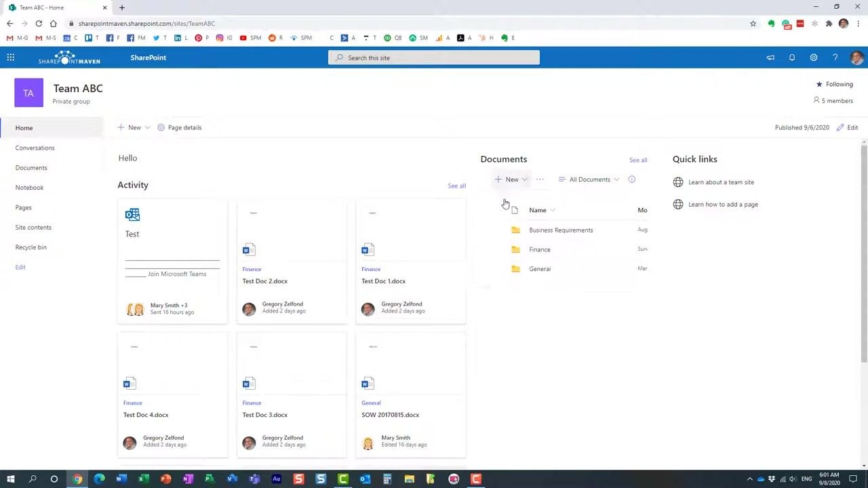Image resolution: width=868 pixels, height=488 pixels.
Task: Open Test Doc 4.docx
Action: 173,395
